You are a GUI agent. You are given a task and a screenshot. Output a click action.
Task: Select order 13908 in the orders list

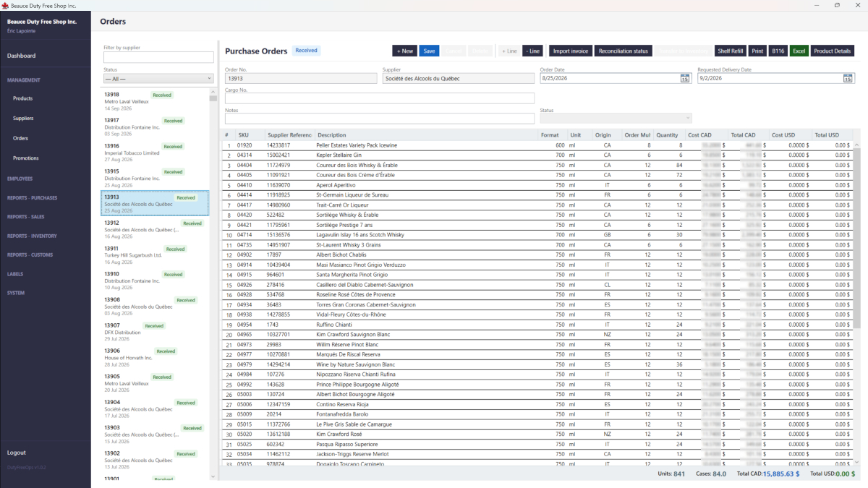point(154,307)
